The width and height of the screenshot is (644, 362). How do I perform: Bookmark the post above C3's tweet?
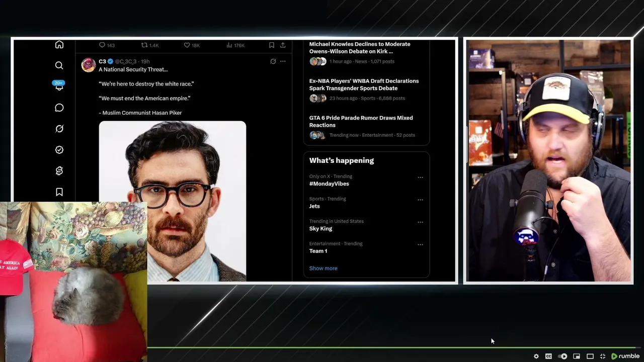pyautogui.click(x=272, y=45)
